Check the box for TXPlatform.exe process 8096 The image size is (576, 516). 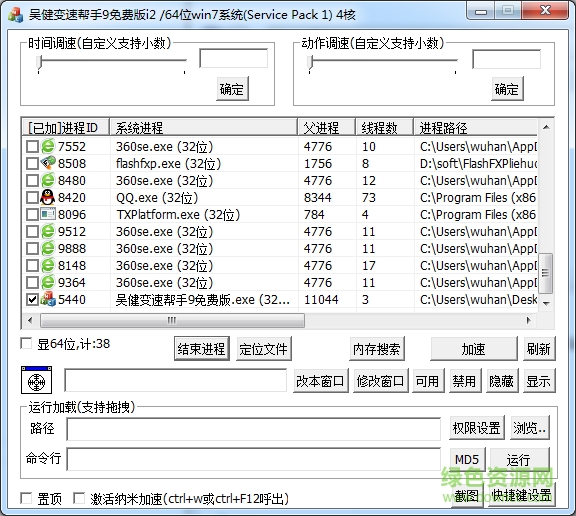tap(32, 215)
